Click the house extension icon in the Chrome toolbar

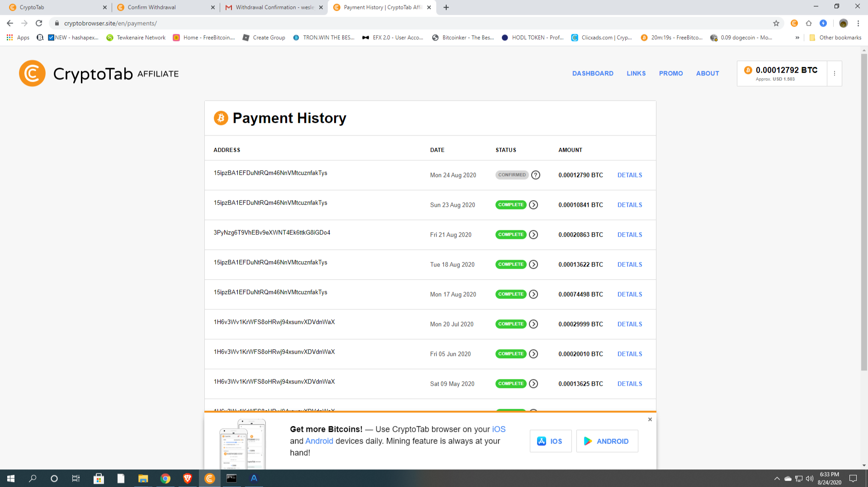pyautogui.click(x=809, y=23)
